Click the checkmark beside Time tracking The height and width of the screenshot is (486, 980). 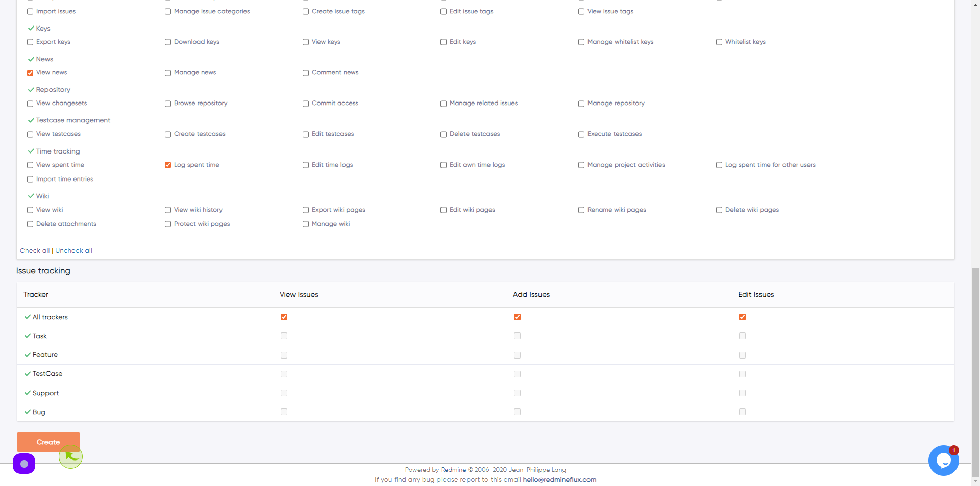point(31,151)
